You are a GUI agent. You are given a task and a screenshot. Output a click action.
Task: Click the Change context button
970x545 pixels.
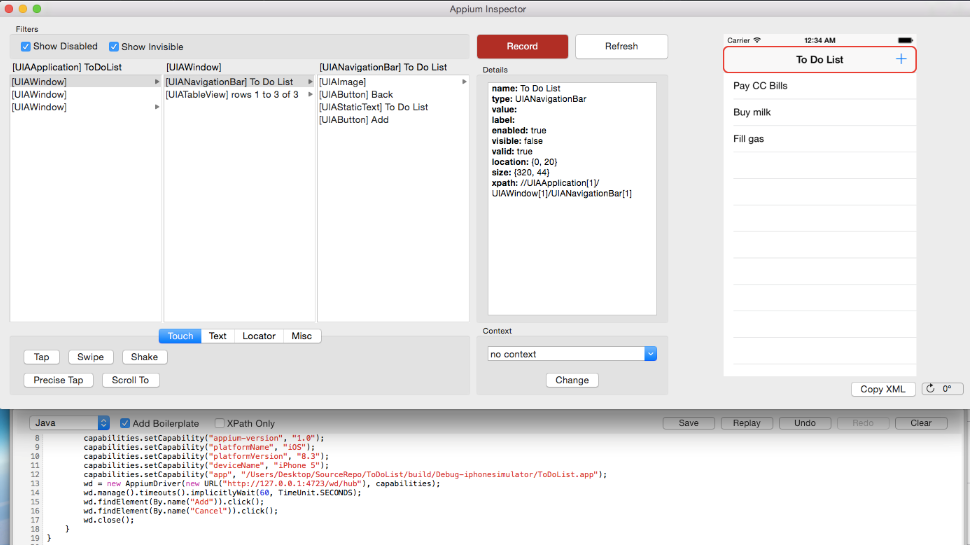coord(572,380)
